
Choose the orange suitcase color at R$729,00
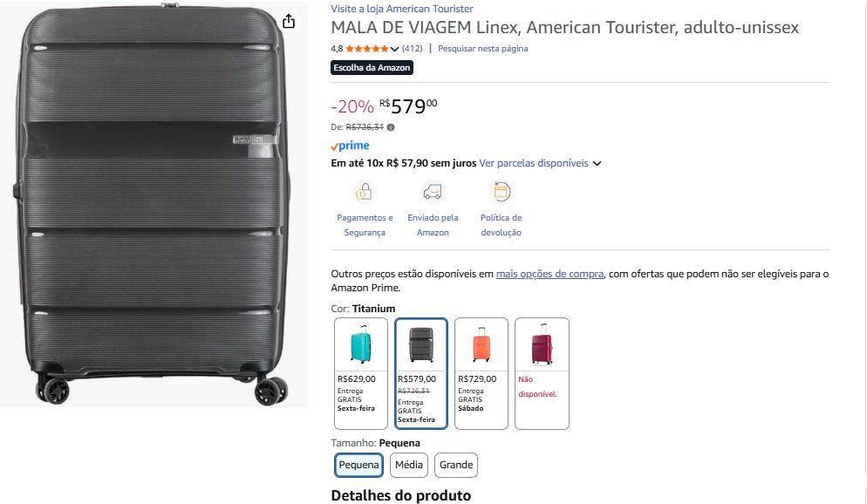click(481, 373)
